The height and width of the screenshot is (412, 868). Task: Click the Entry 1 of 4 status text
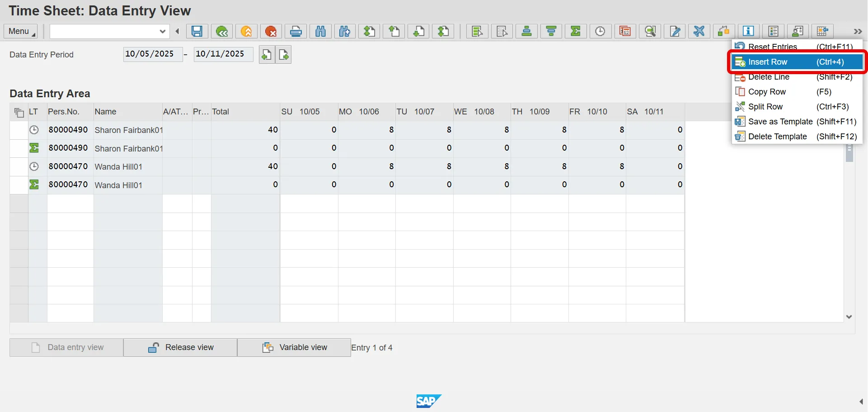pos(372,348)
